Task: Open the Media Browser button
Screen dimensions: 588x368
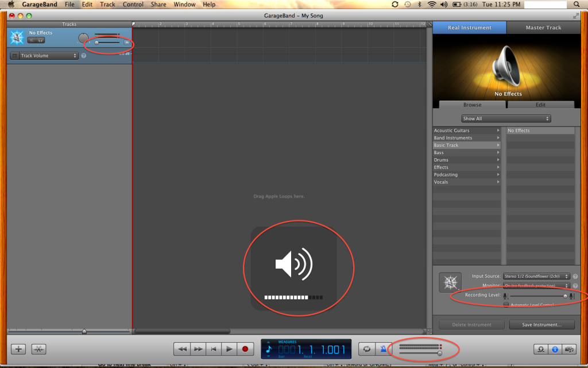Action: click(x=569, y=349)
